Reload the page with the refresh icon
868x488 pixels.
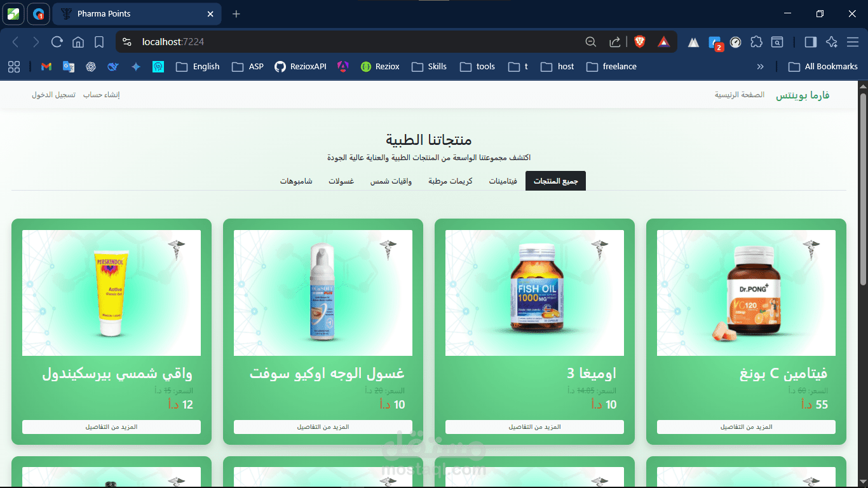pyautogui.click(x=57, y=42)
